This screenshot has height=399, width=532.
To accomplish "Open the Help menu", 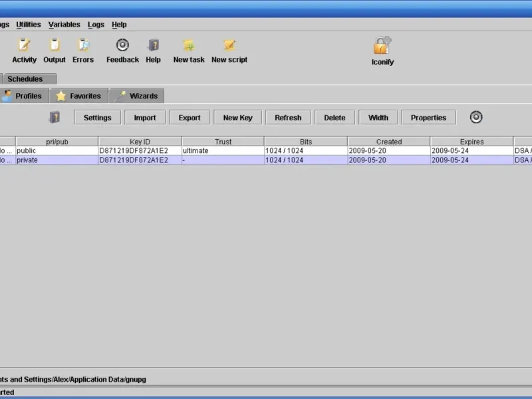I will point(119,25).
